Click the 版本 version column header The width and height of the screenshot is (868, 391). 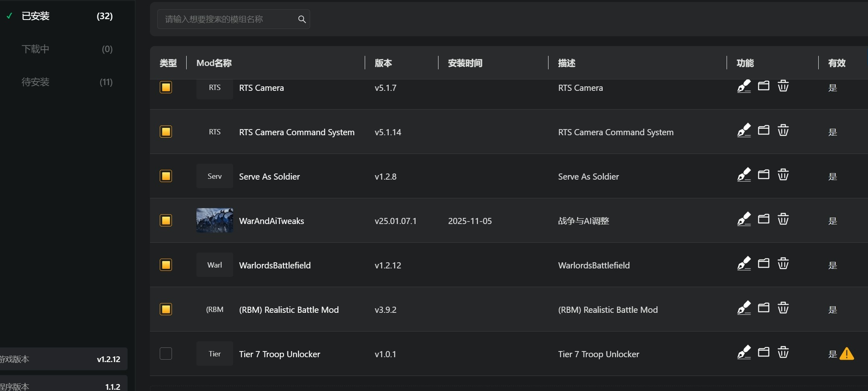click(x=383, y=63)
